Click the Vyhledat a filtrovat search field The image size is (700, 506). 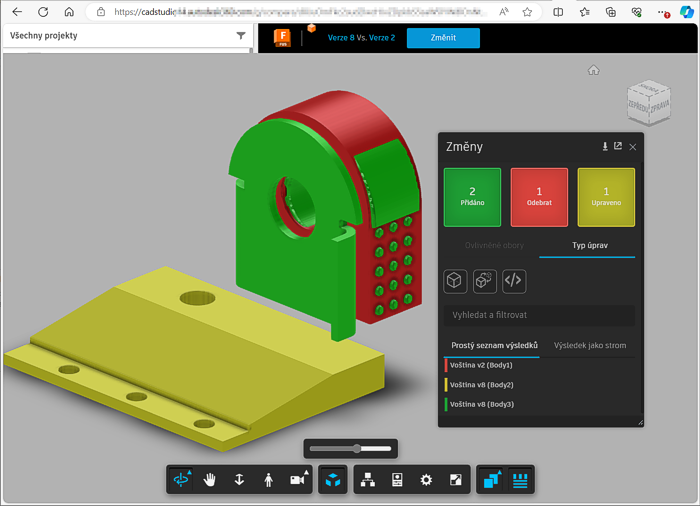pos(539,315)
